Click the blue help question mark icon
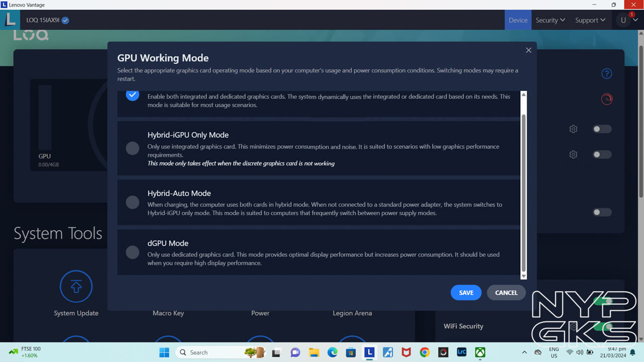The height and width of the screenshot is (362, 644). click(x=607, y=74)
